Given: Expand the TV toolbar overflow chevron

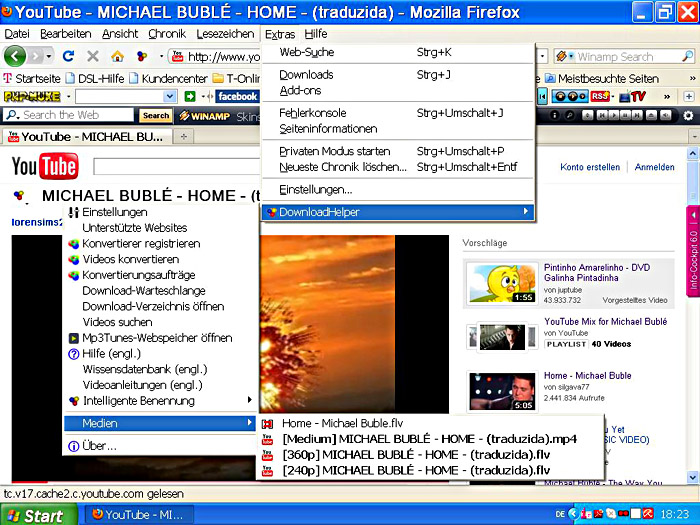Looking at the screenshot, I should [x=667, y=96].
